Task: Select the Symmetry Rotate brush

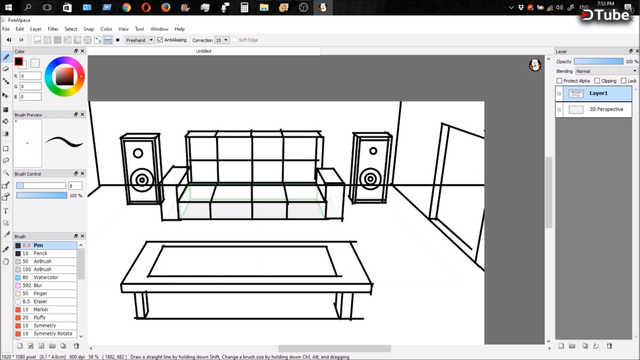Action: pyautogui.click(x=45, y=333)
